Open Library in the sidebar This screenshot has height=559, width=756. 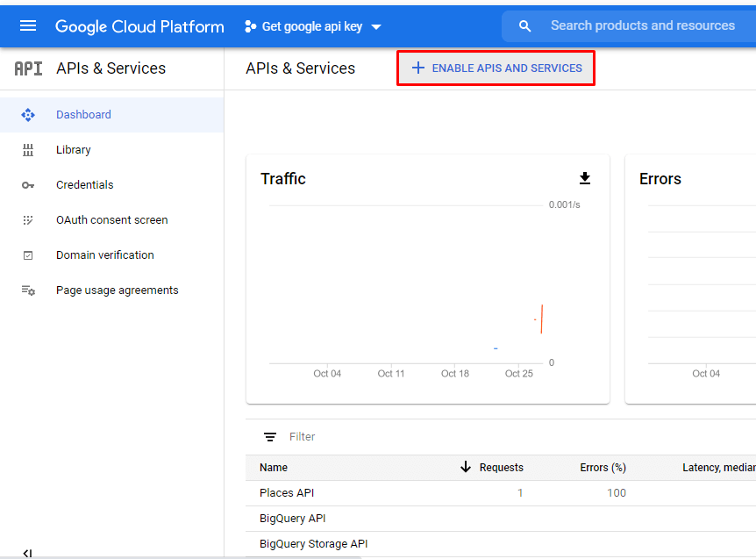pos(74,150)
